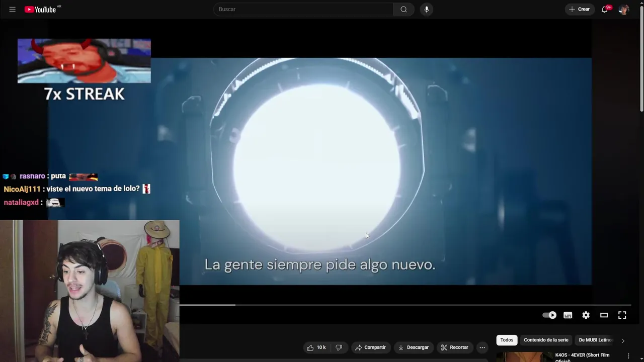The width and height of the screenshot is (644, 362).
Task: Dislike the video
Action: [x=339, y=347]
